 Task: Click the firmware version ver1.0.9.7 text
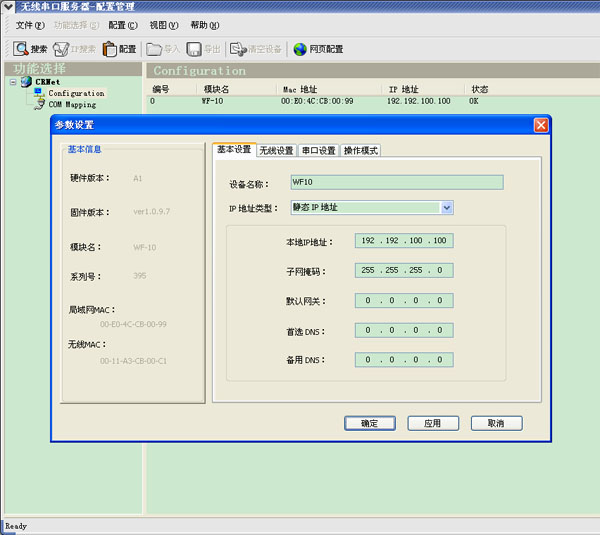point(152,211)
